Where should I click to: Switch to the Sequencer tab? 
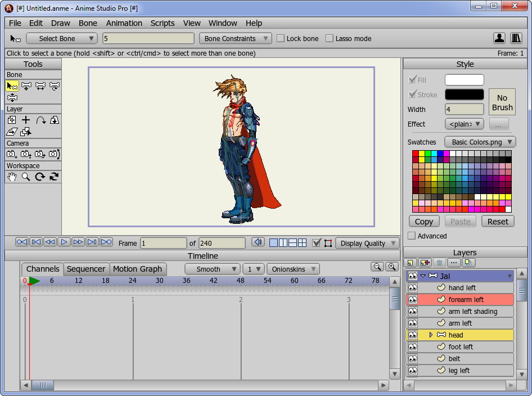pos(86,269)
